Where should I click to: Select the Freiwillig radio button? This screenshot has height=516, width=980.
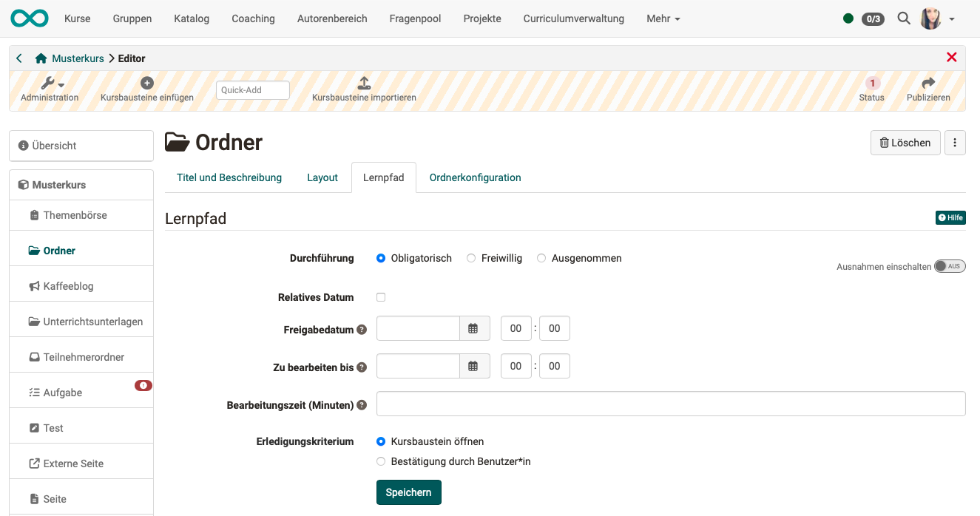click(x=471, y=258)
